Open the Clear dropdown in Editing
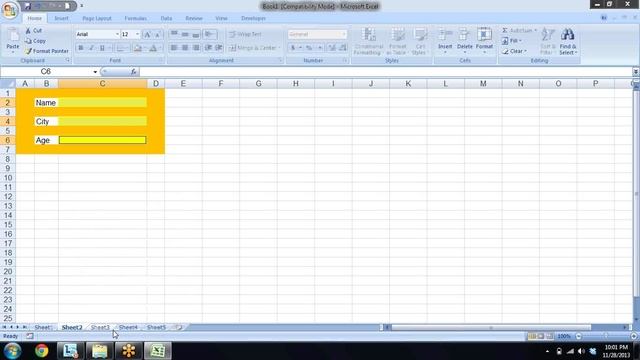The image size is (640, 360). [514, 51]
